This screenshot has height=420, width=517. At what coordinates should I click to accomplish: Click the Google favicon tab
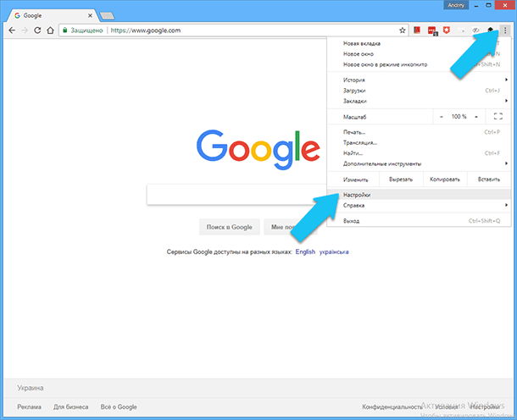(17, 15)
